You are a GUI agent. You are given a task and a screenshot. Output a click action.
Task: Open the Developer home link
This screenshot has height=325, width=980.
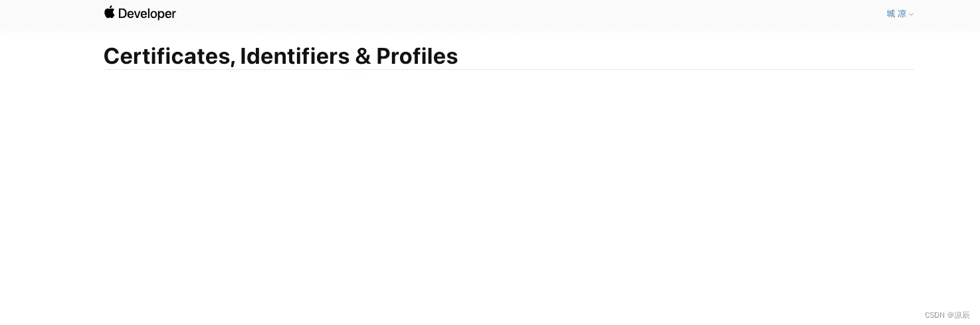click(x=140, y=13)
